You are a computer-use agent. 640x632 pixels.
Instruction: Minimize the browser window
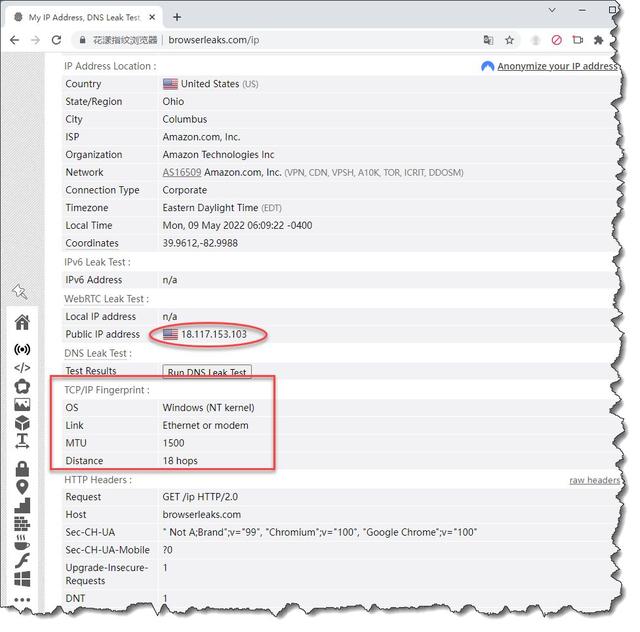[582, 11]
